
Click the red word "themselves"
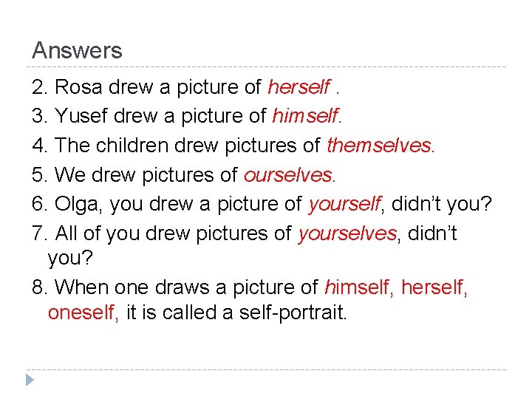tap(381, 146)
